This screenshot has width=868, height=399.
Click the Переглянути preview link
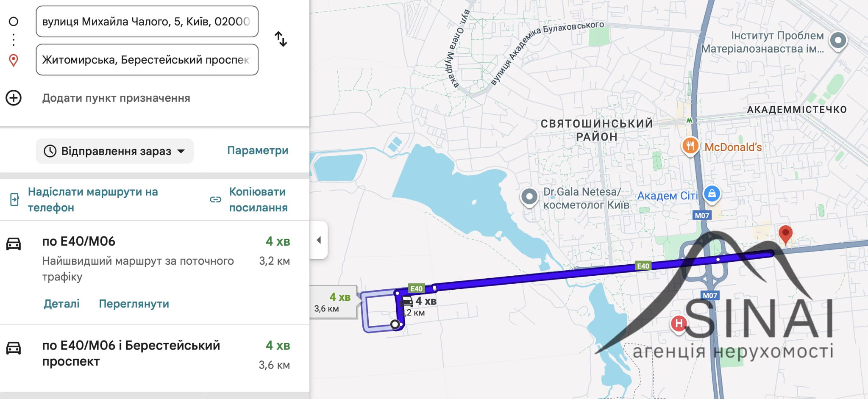134,304
